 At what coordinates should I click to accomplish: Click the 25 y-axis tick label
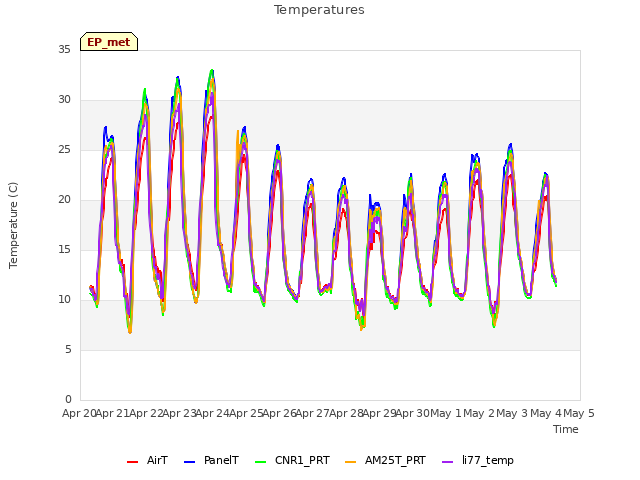click(64, 150)
